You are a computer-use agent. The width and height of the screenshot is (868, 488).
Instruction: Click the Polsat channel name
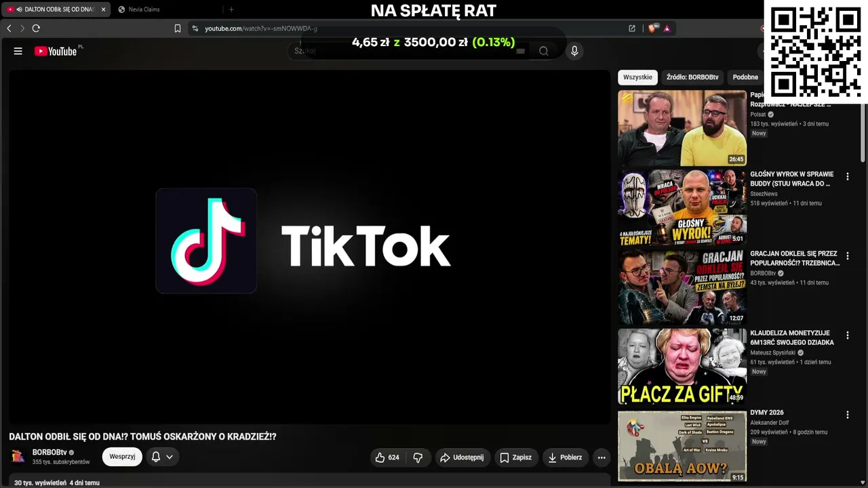pos(758,115)
